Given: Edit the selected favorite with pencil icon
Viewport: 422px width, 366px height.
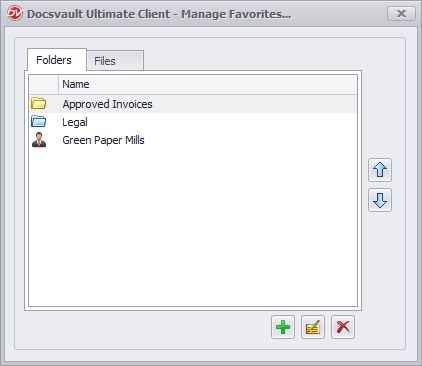Looking at the screenshot, I should point(313,327).
